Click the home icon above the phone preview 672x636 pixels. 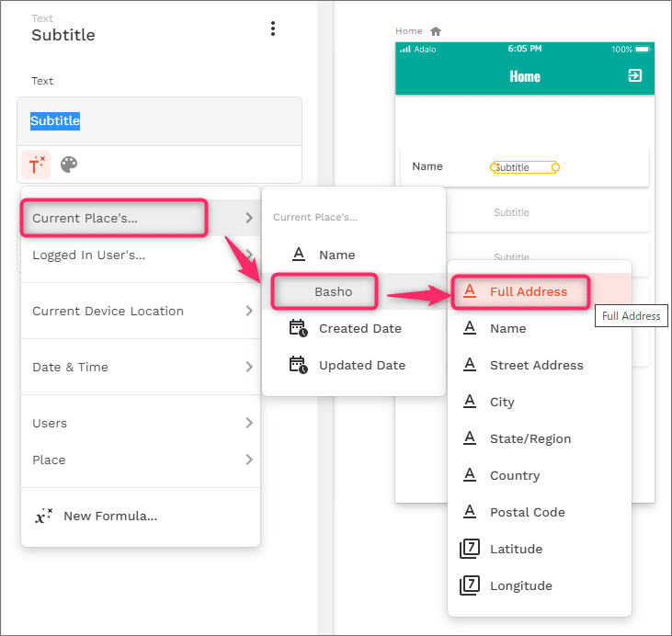coord(436,31)
